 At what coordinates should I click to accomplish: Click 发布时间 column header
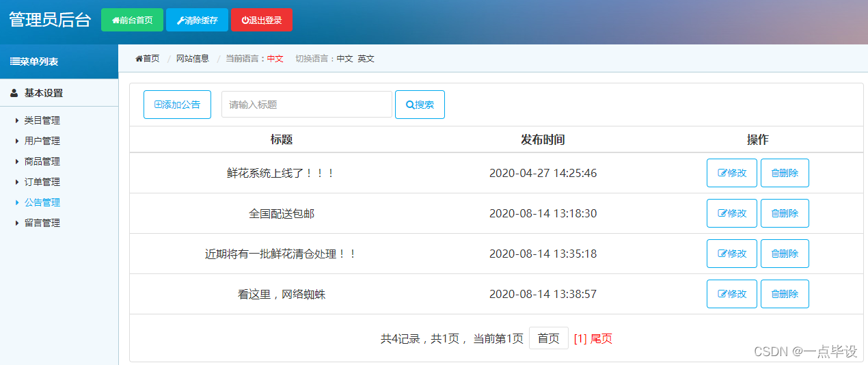[543, 139]
